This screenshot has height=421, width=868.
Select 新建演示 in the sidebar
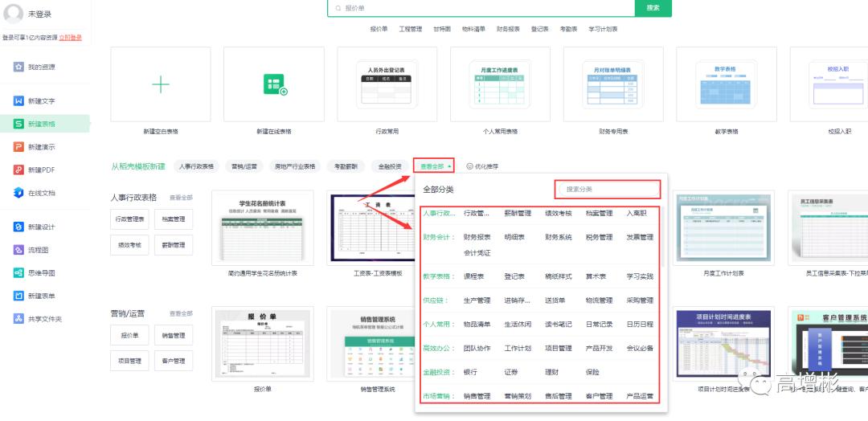pyautogui.click(x=35, y=146)
